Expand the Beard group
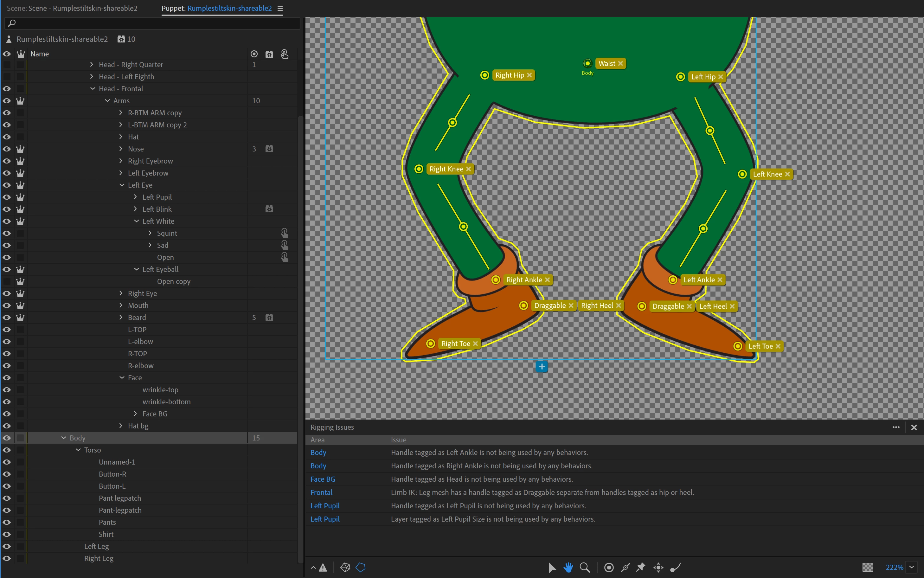Image resolution: width=924 pixels, height=578 pixels. coord(121,317)
